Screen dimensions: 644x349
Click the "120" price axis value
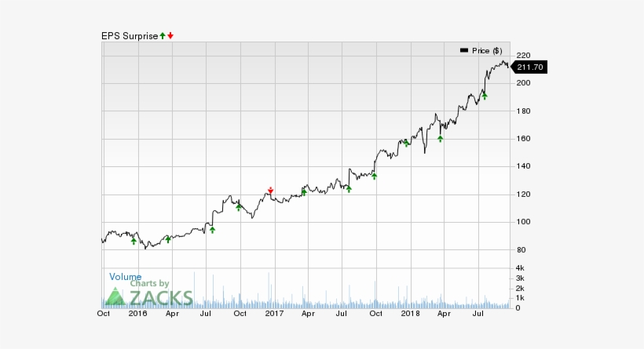point(523,194)
